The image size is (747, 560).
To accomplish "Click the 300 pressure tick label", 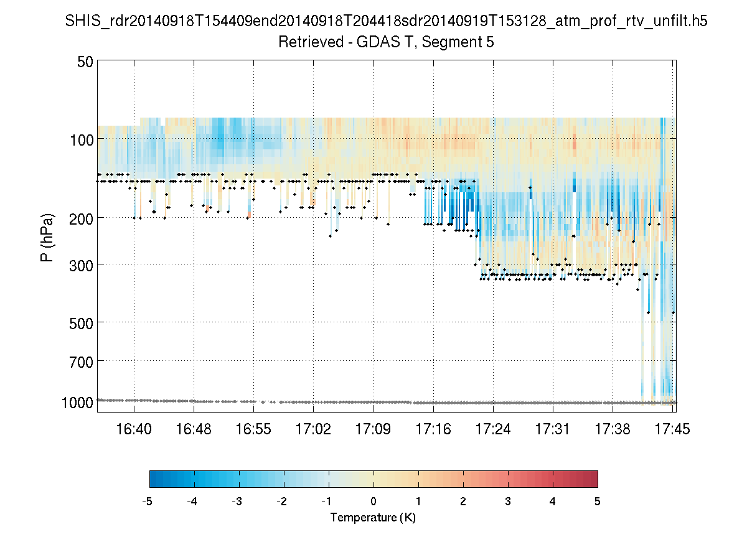I will 82,264.
